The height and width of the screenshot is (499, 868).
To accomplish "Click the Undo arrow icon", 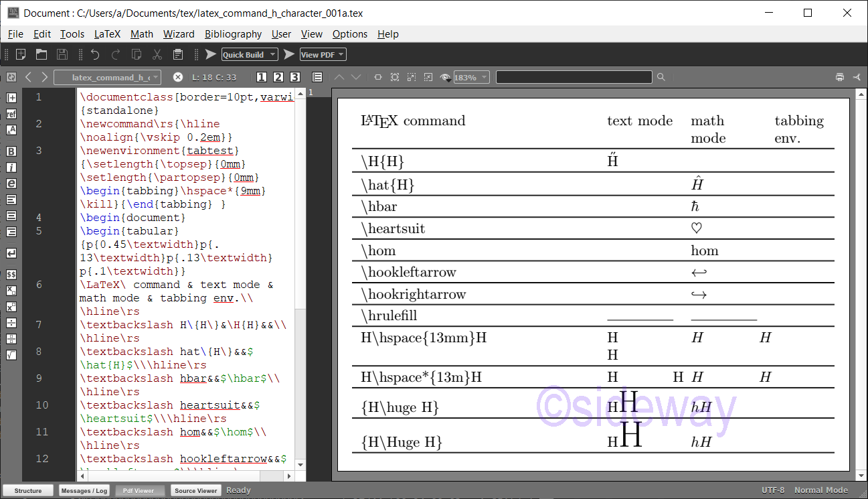I will coord(95,55).
